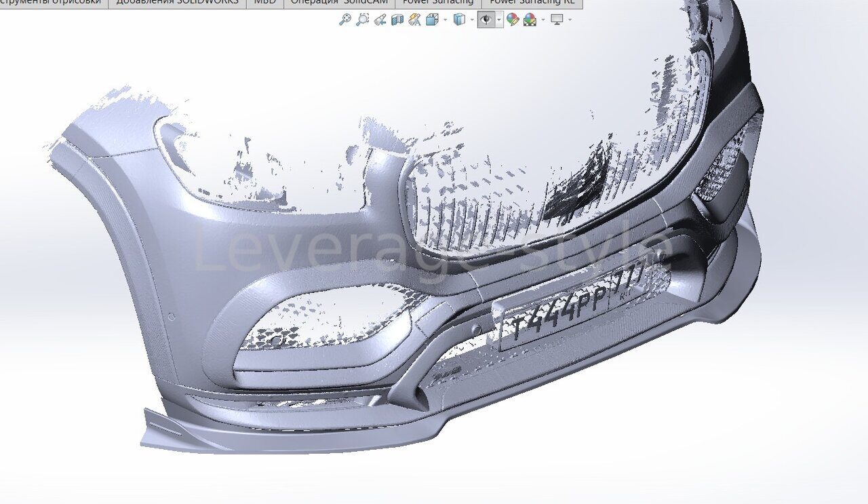Click the license plate on the bumper model
Screen dimensions: 868x504
click(565, 311)
